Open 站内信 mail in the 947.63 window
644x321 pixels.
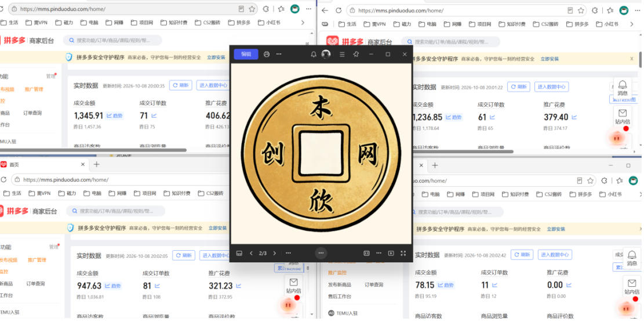click(x=293, y=286)
